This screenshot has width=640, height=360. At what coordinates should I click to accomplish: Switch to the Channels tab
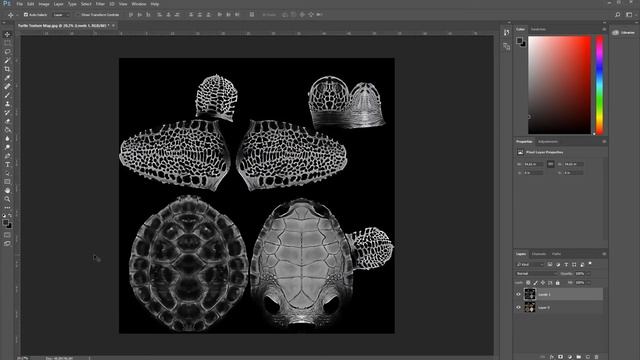coord(539,254)
